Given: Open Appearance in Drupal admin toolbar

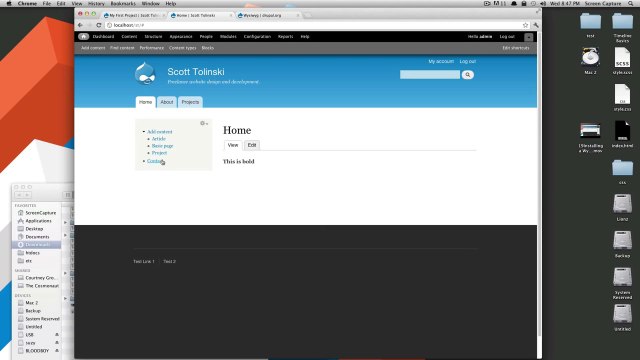Looking at the screenshot, I should pos(181,37).
